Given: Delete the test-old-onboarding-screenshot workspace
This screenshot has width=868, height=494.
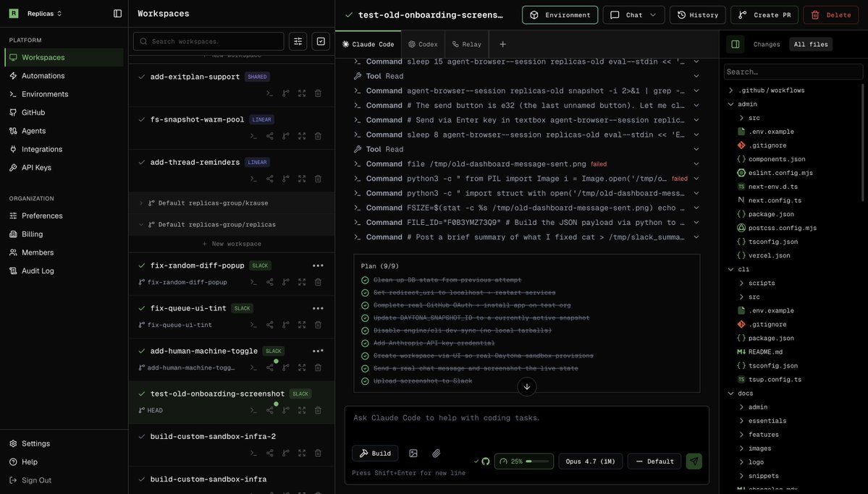Looking at the screenshot, I should (318, 411).
